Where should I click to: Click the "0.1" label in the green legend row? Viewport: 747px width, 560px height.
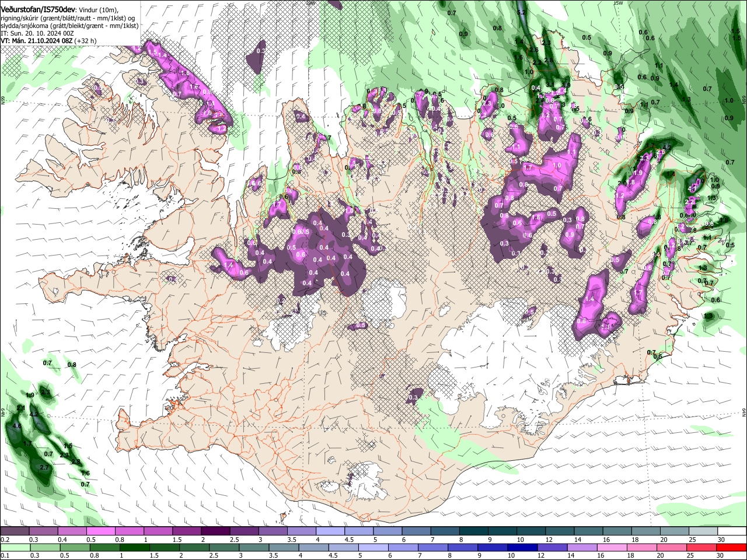tap(4, 555)
